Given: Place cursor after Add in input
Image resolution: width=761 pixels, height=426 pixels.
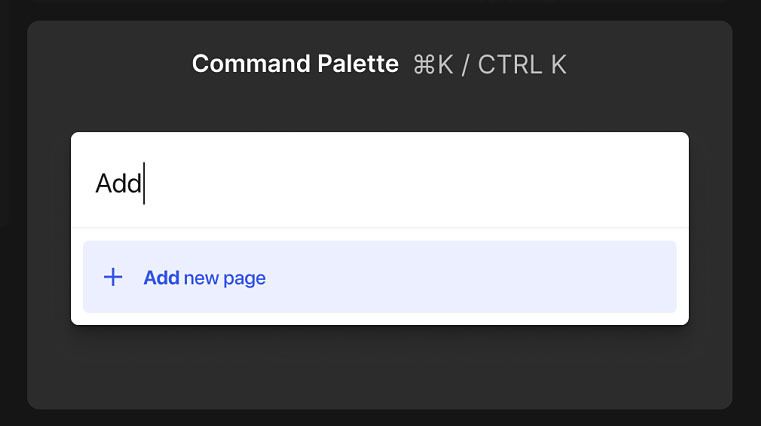Looking at the screenshot, I should click(144, 183).
